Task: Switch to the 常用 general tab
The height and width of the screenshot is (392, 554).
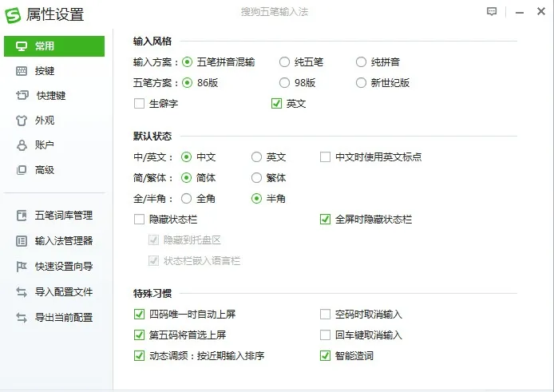Action: [x=53, y=46]
